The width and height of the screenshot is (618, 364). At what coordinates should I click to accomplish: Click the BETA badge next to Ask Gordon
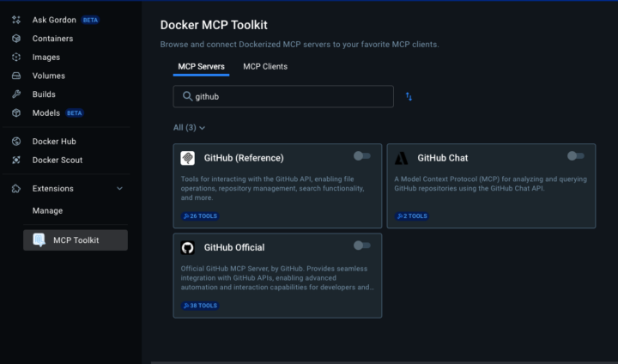pos(90,20)
